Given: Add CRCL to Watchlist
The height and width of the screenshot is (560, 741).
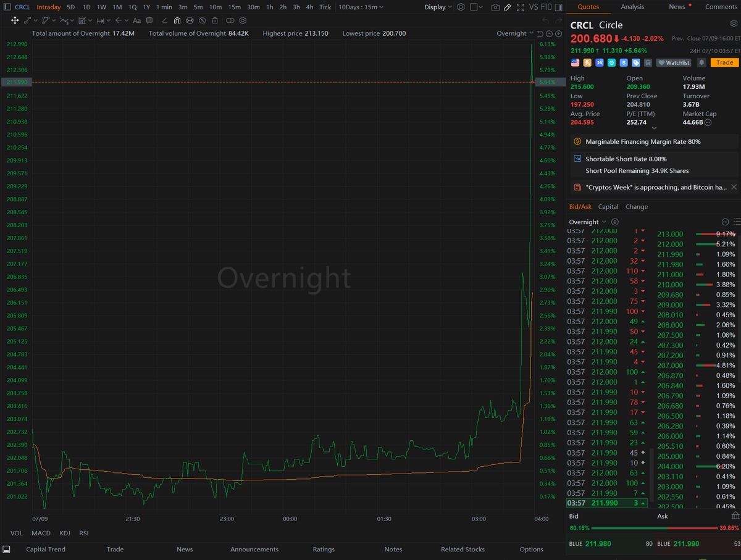Looking at the screenshot, I should [674, 62].
